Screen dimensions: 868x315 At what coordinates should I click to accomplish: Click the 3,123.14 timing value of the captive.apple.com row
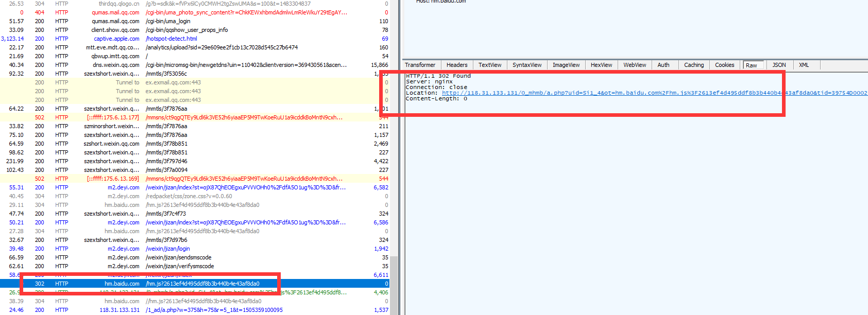click(12, 39)
